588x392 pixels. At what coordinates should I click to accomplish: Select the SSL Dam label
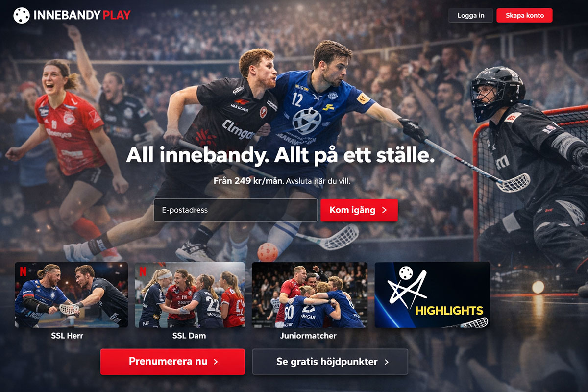pyautogui.click(x=189, y=336)
